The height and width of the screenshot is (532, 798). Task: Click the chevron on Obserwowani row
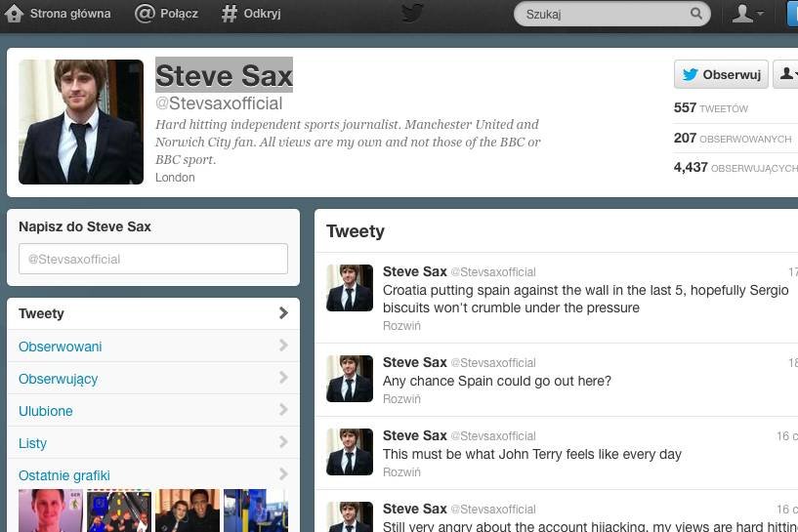pos(283,346)
